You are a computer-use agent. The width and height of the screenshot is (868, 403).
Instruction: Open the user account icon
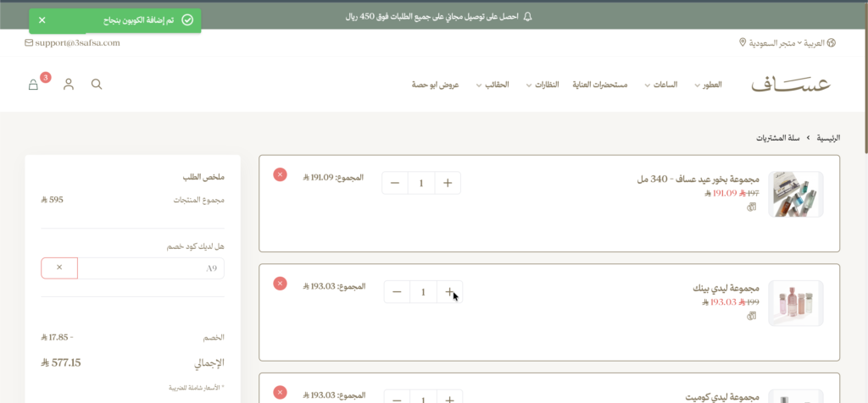point(69,84)
